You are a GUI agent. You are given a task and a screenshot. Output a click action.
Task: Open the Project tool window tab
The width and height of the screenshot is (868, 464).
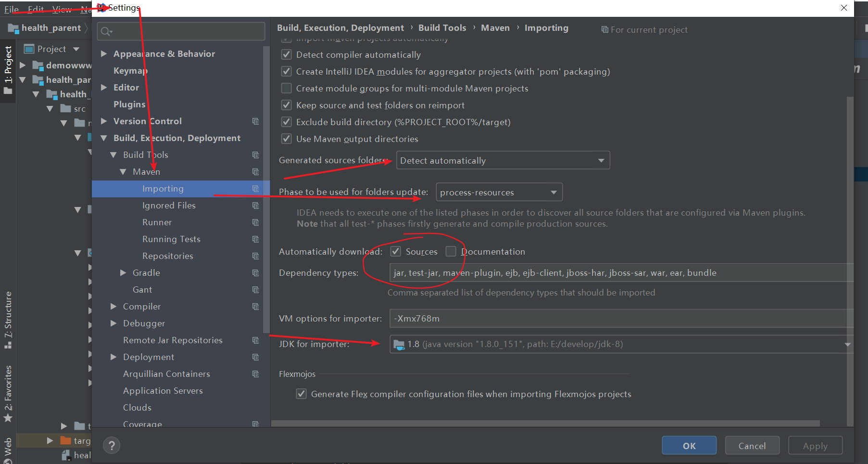8,70
